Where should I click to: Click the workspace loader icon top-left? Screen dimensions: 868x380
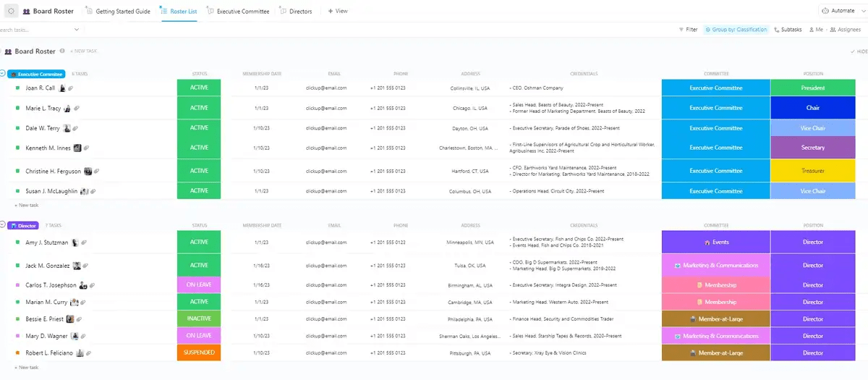point(12,12)
